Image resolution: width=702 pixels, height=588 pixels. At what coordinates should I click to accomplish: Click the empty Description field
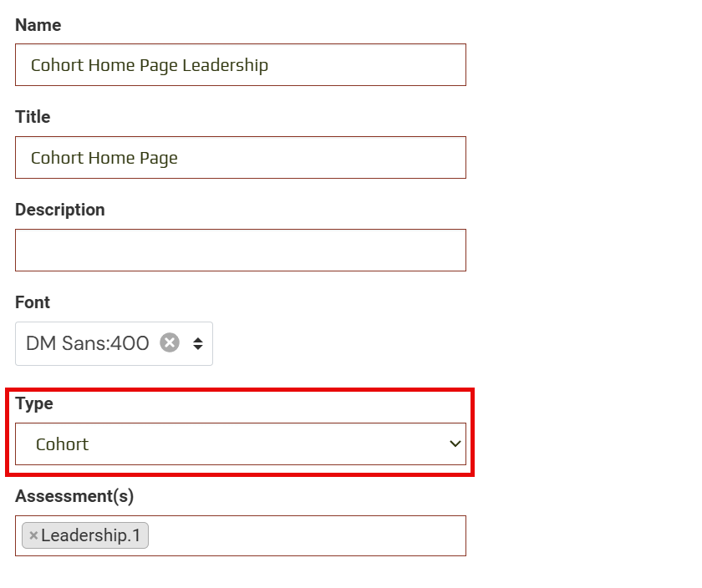[241, 250]
